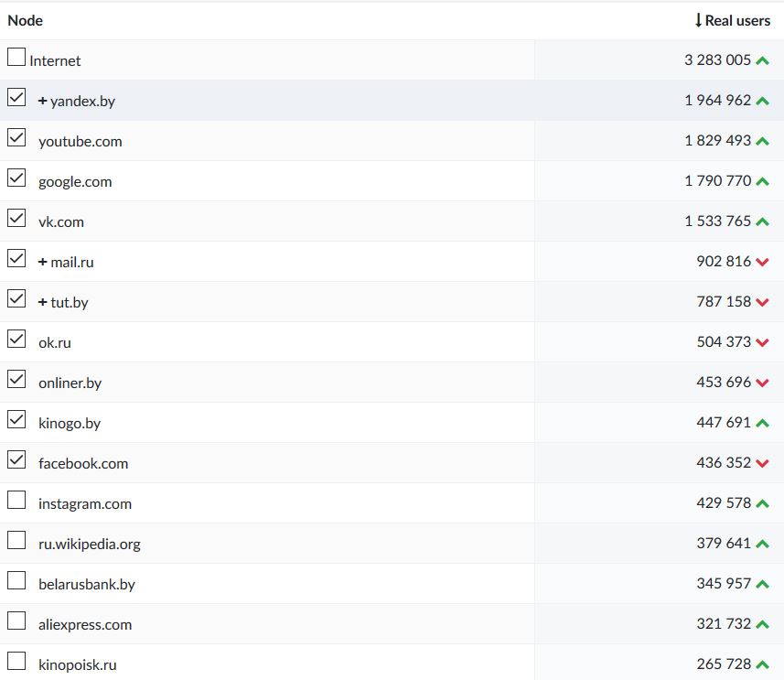784x680 pixels.
Task: Click the red trend arrow for facebook.com
Action: tap(762, 463)
